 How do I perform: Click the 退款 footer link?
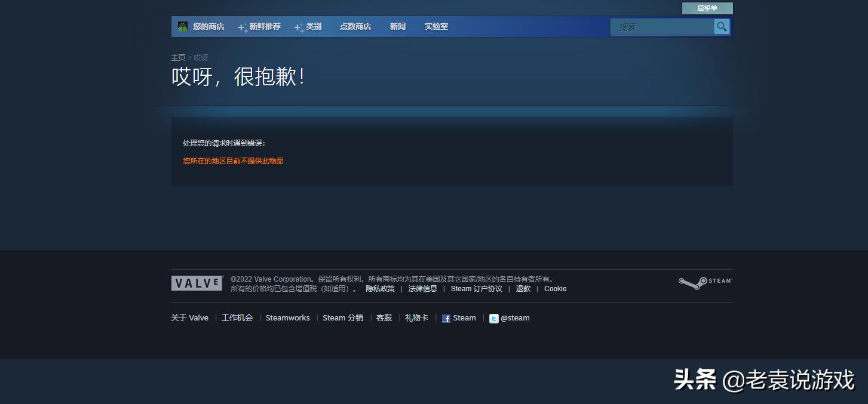pos(523,288)
